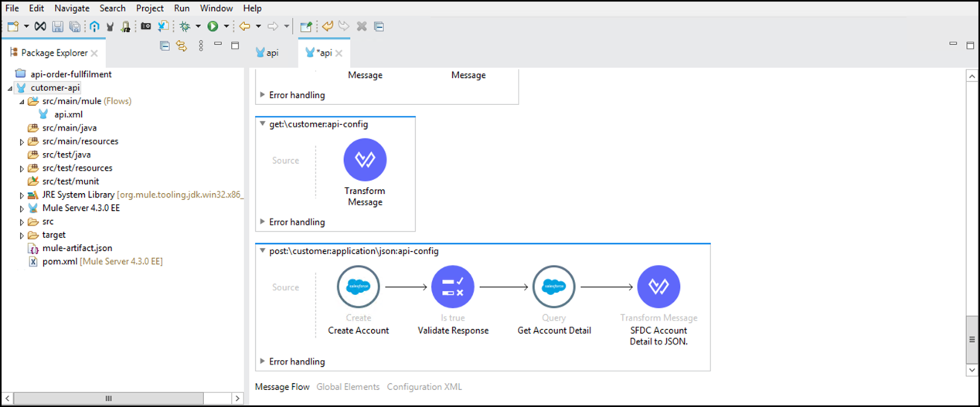Click the Debug bug toolbar icon

tap(185, 26)
